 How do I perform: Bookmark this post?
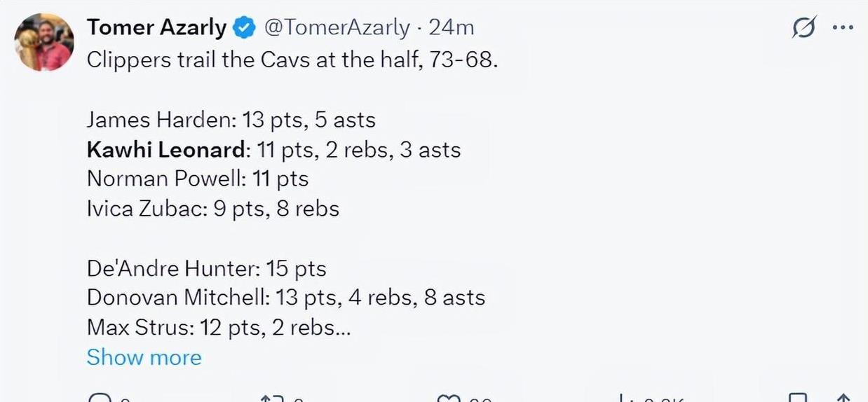(796, 397)
